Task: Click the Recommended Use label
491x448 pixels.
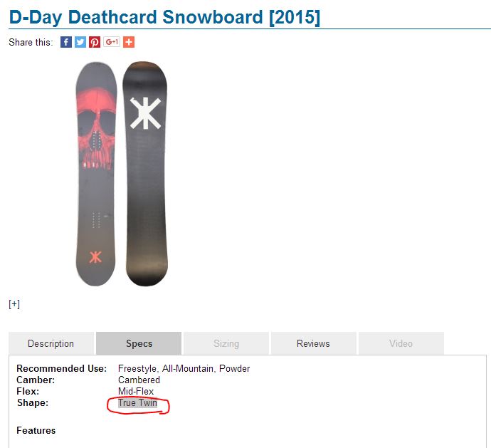Action: pos(62,368)
